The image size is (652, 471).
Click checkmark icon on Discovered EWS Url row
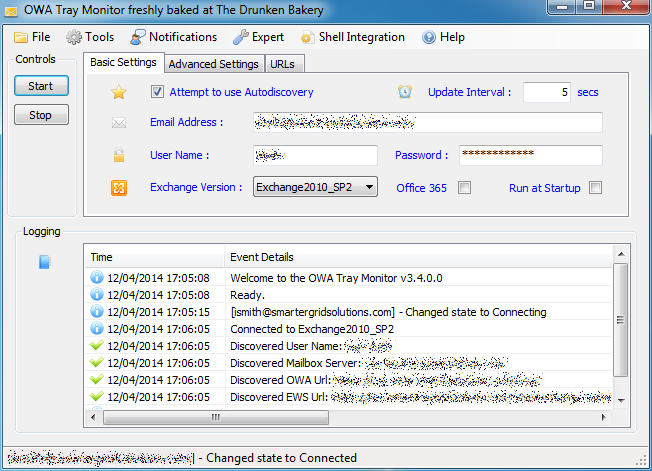(x=96, y=396)
